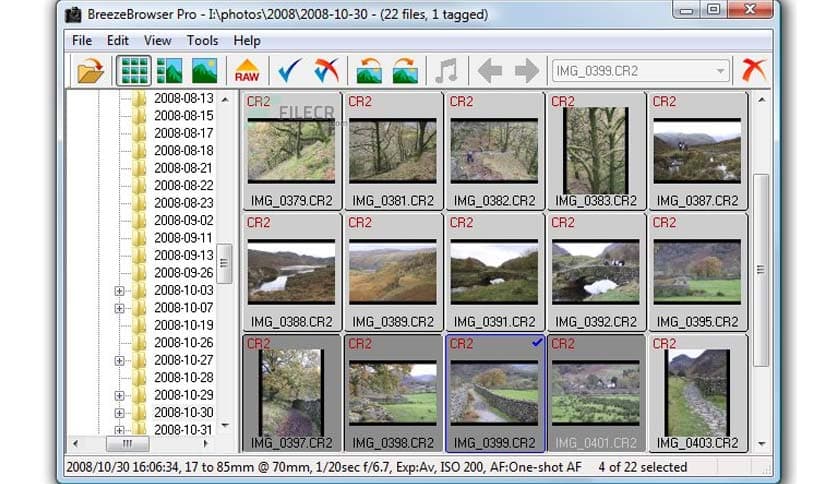Image resolution: width=836 pixels, height=484 pixels.
Task: Select thumbnail IMG_0387.CR2
Action: [697, 151]
